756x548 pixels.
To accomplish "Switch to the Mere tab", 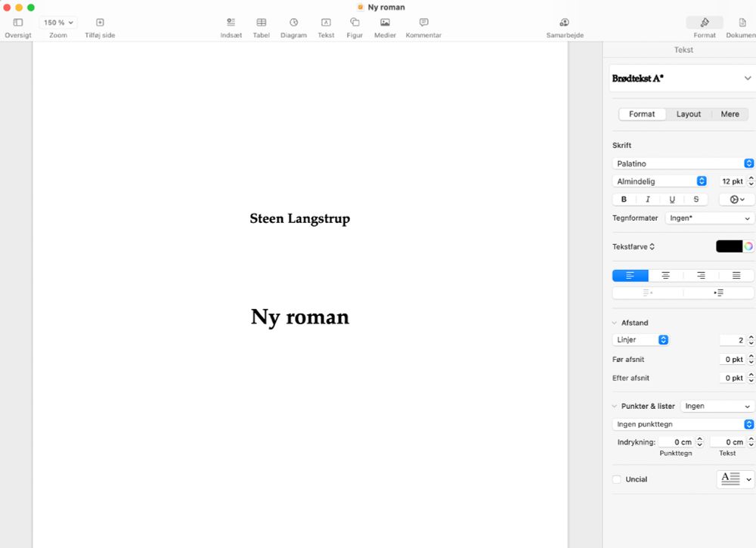I will [730, 114].
